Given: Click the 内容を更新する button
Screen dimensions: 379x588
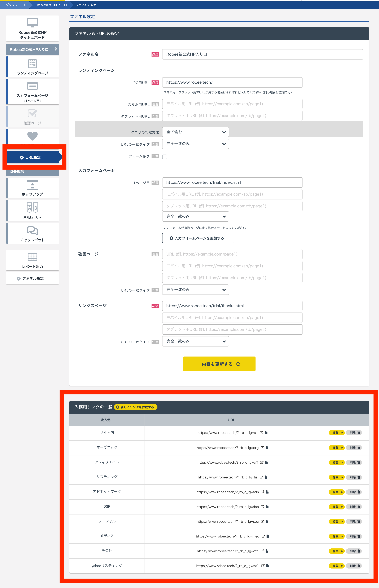Looking at the screenshot, I should (219, 364).
